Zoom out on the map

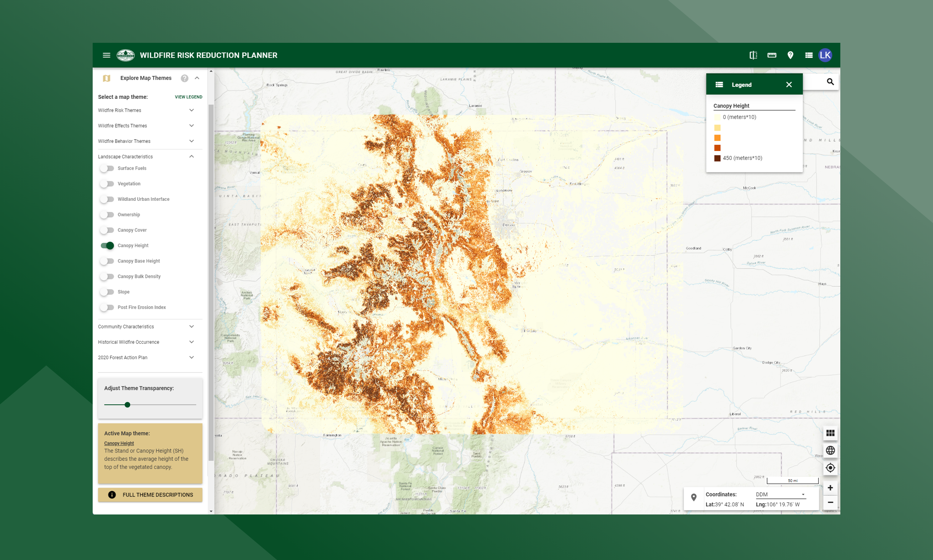click(x=830, y=502)
